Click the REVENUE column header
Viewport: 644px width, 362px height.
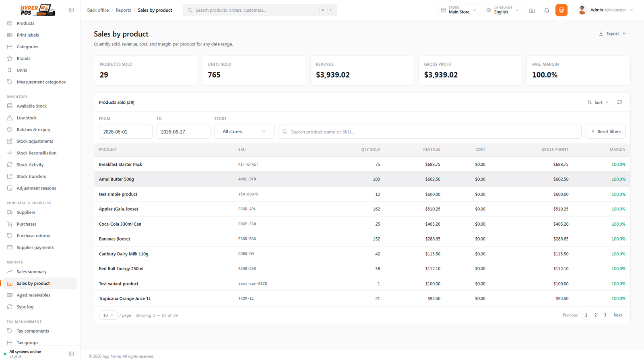pyautogui.click(x=431, y=150)
